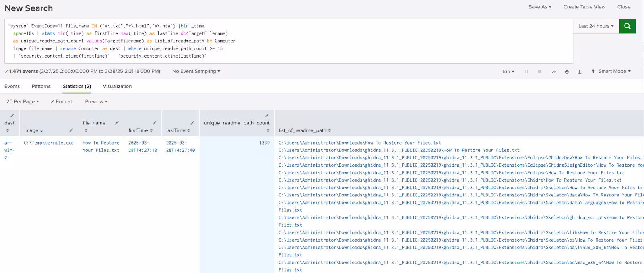Screen dimensions: 644x273
Task: Open the Last 24 hours time range picker
Action: click(x=596, y=26)
